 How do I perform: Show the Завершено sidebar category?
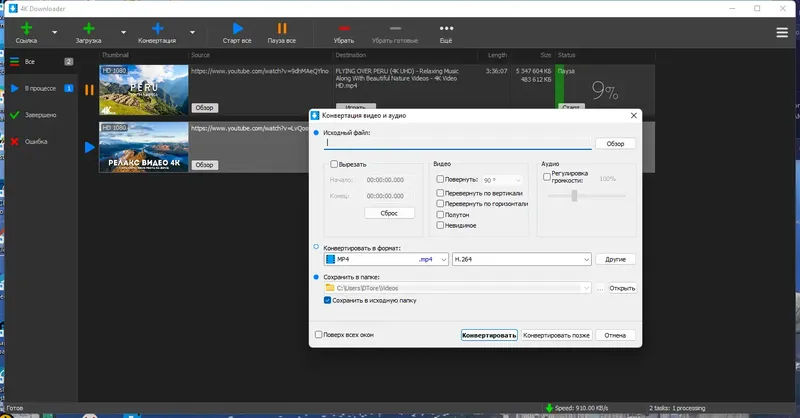[41, 115]
